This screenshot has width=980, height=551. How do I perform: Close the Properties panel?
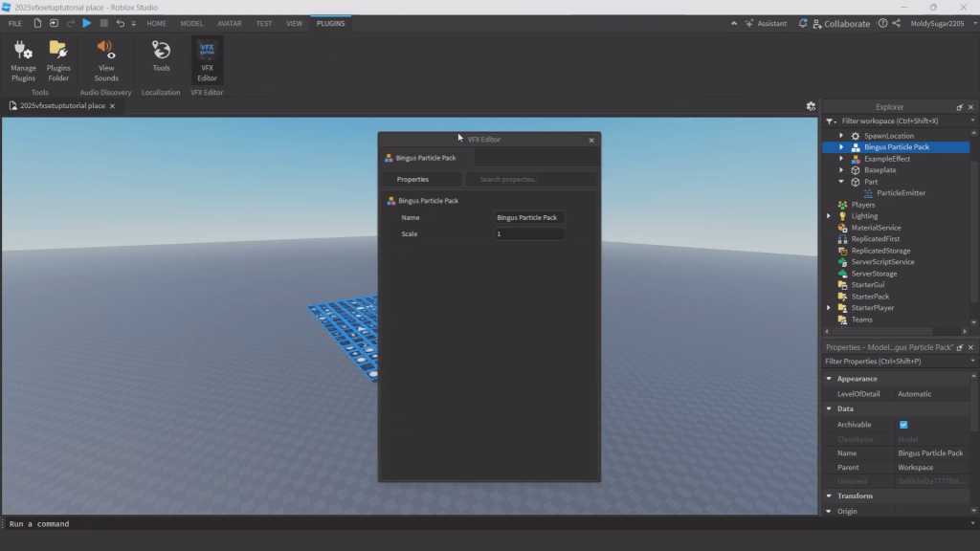[x=970, y=347]
